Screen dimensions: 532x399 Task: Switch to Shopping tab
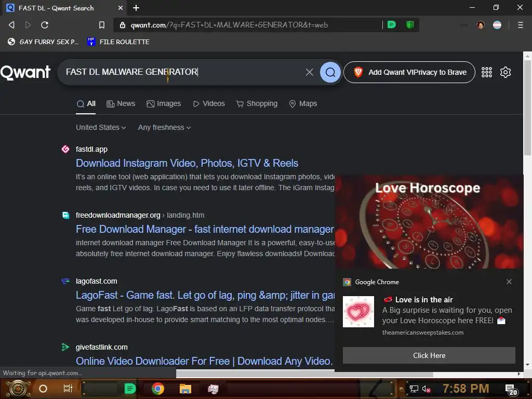click(257, 104)
